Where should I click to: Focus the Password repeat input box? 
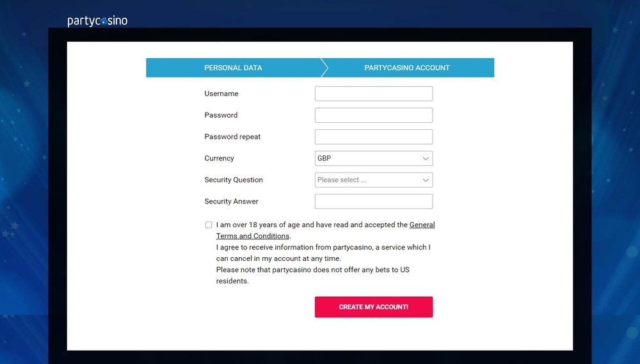374,137
